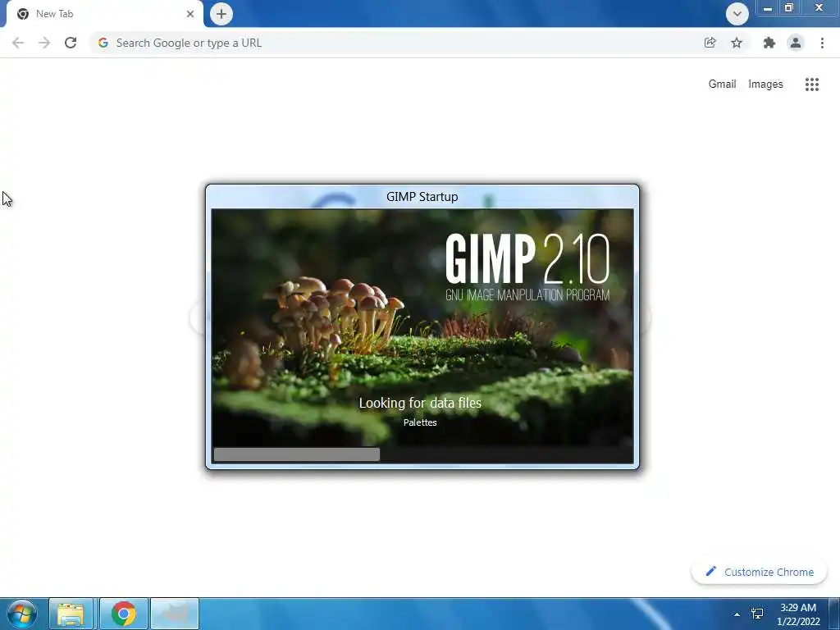Open the Windows Start menu orb
Screen dimensions: 840x630
tap(21, 614)
